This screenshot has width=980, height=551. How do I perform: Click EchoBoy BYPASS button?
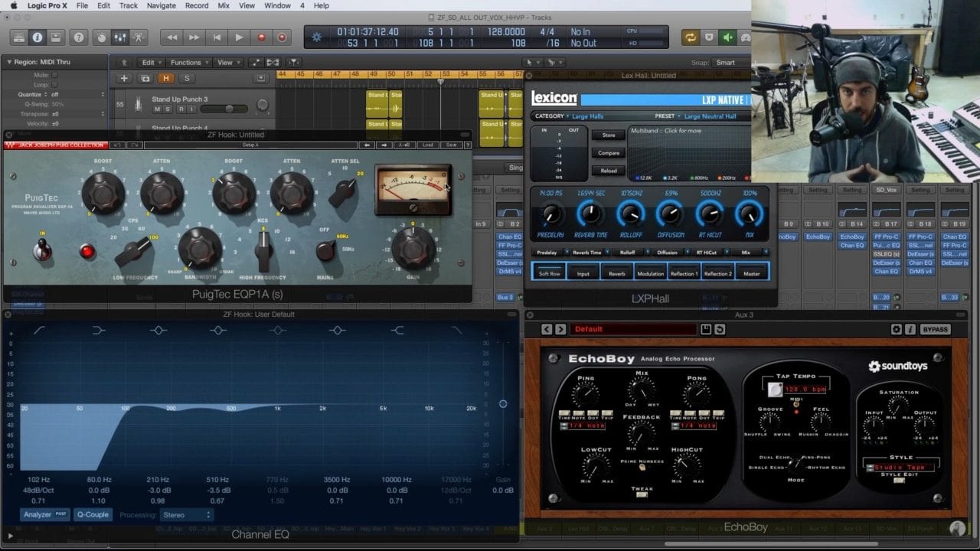[935, 329]
